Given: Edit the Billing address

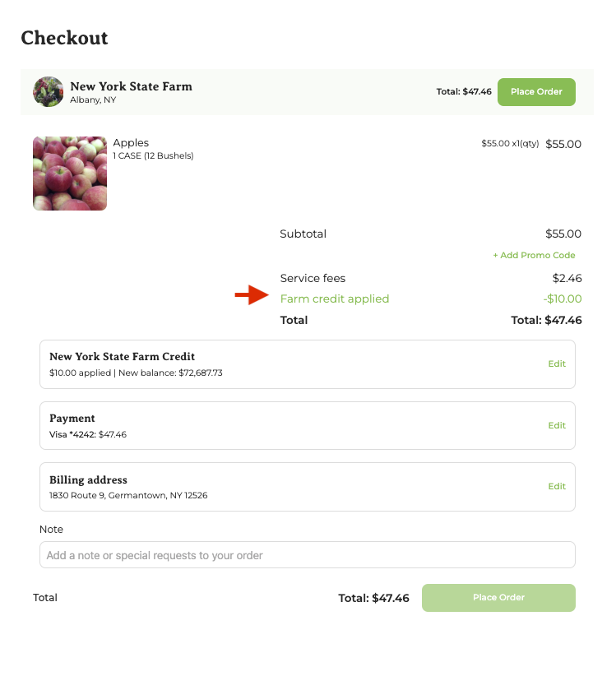Looking at the screenshot, I should coord(557,486).
